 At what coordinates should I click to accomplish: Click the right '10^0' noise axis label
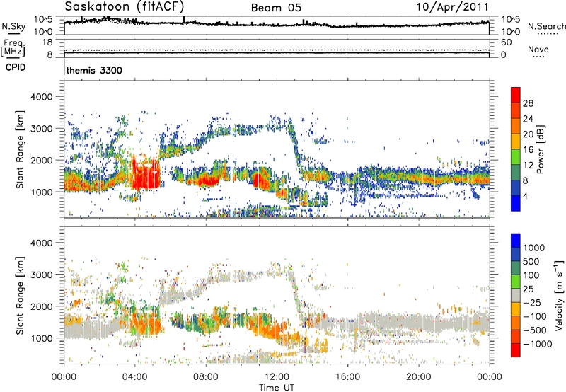click(x=511, y=31)
